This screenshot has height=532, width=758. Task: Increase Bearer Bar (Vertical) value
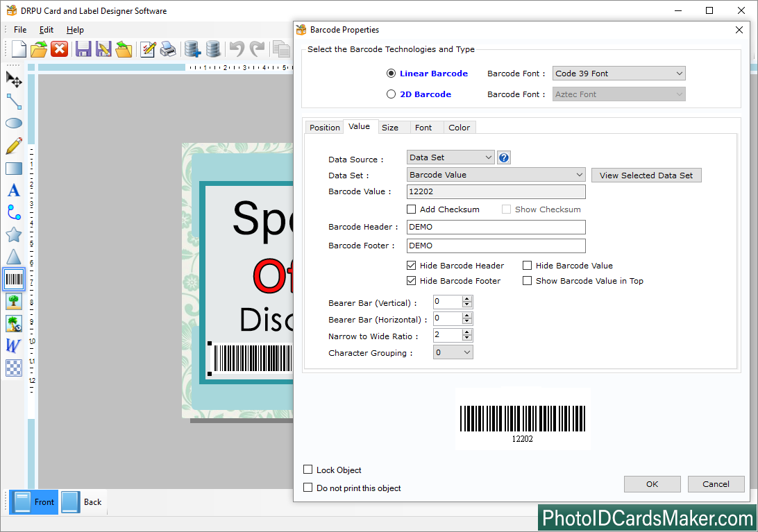click(x=467, y=299)
